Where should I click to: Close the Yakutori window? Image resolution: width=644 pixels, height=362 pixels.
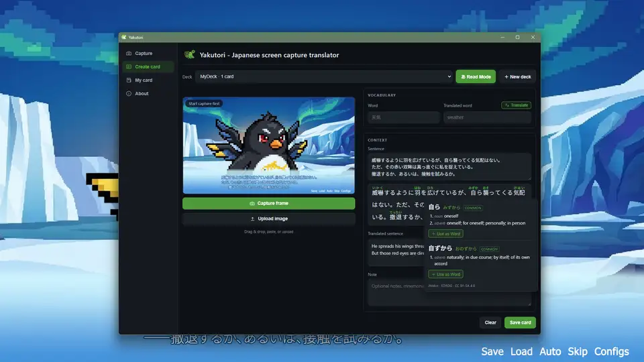coord(533,38)
